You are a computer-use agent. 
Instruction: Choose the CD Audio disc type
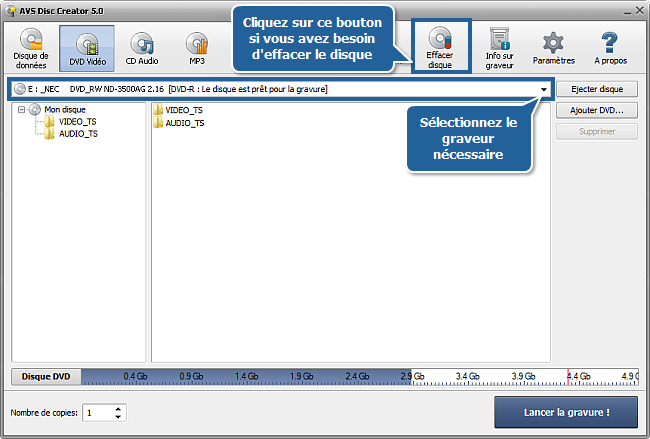[142, 48]
